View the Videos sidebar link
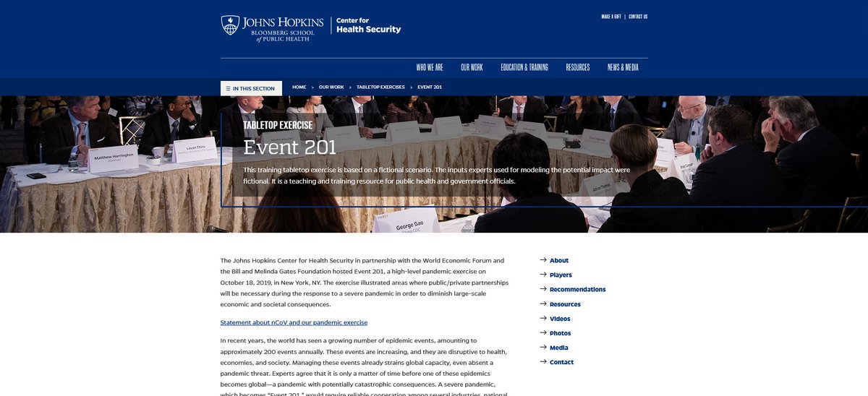The image size is (868, 396). tap(559, 319)
